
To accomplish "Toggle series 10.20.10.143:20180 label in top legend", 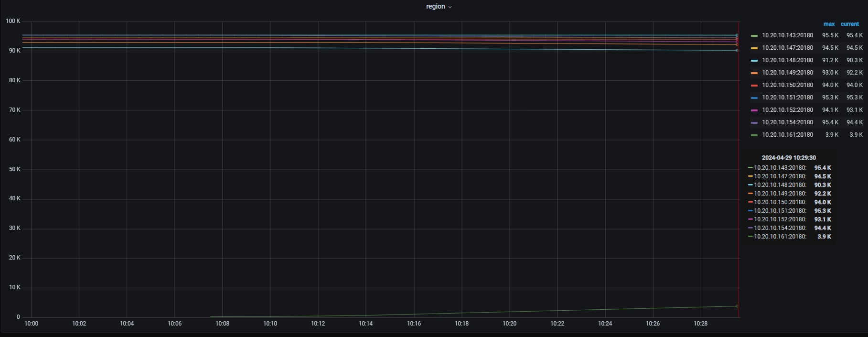I will (787, 35).
